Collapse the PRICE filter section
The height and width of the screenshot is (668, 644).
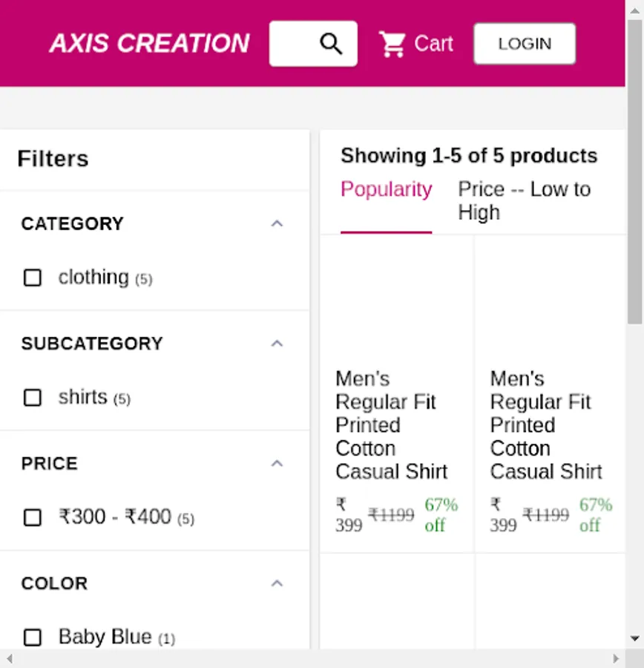pyautogui.click(x=277, y=463)
